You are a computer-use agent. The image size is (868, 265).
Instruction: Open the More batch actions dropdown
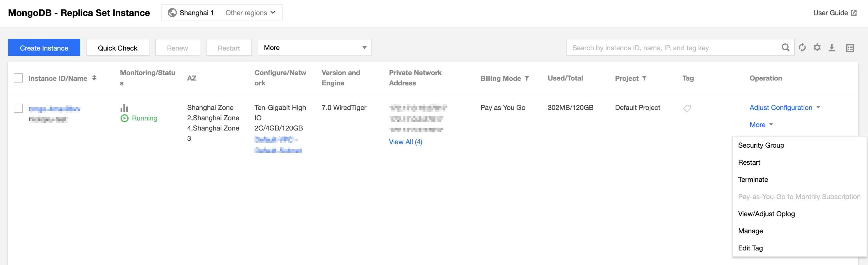tap(314, 48)
